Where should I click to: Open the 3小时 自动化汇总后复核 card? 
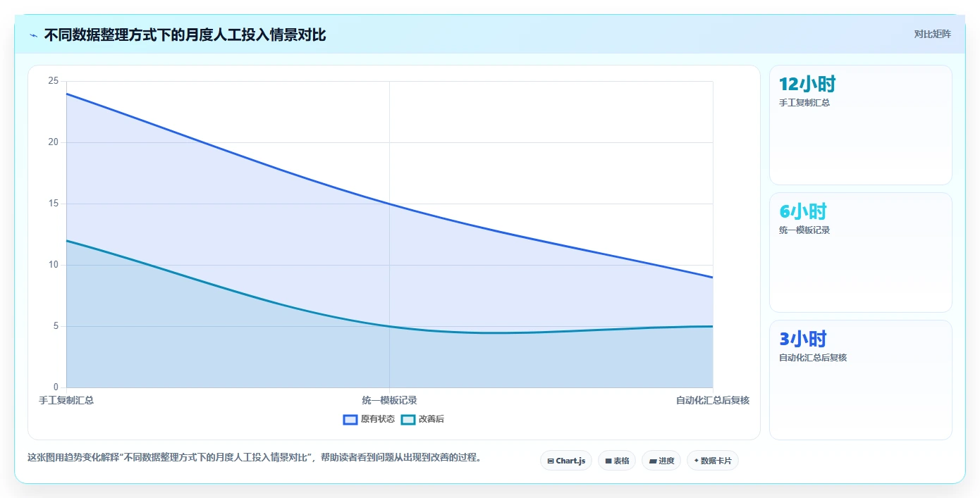[x=861, y=380]
